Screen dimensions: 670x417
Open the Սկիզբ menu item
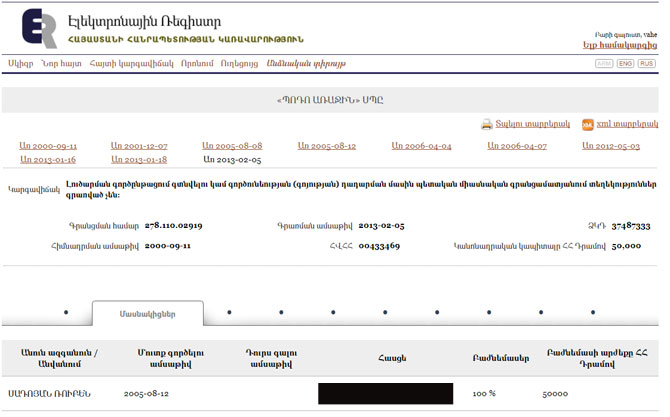(21, 64)
